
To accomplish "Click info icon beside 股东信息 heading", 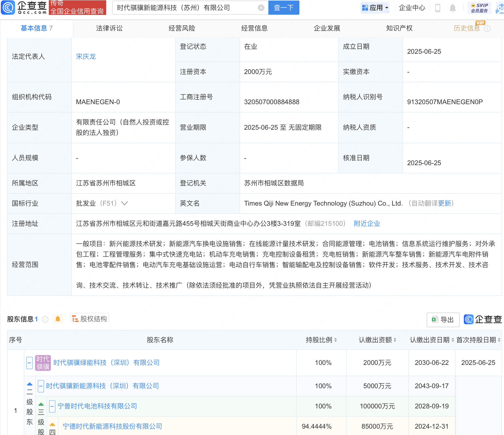I will pos(45,319).
